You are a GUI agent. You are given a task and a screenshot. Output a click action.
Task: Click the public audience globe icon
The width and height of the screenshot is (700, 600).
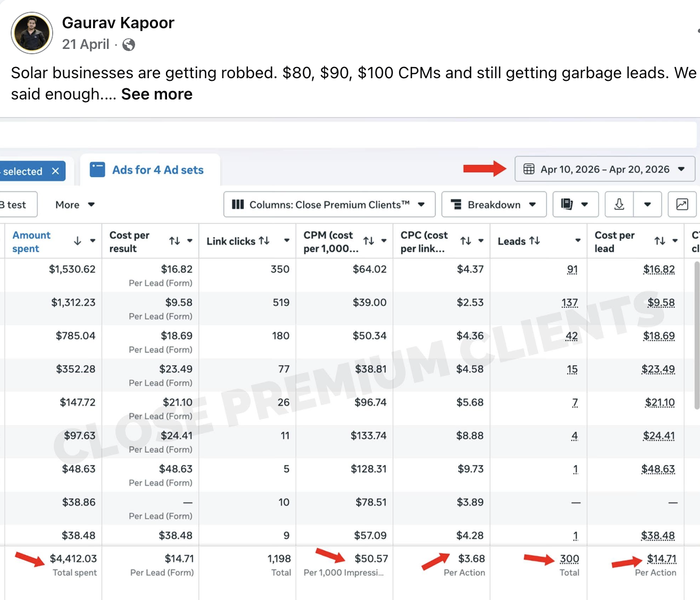129,45
